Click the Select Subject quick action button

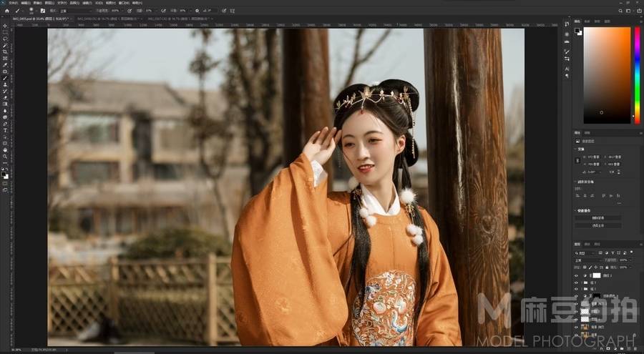point(597,225)
